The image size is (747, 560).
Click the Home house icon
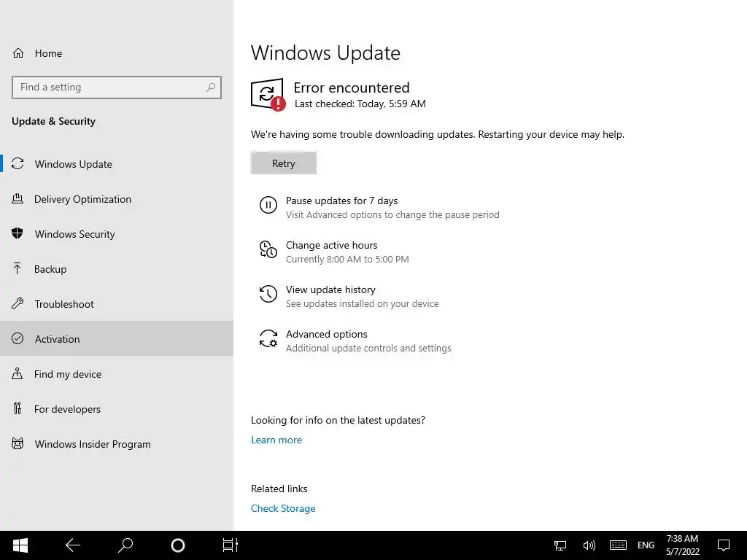click(18, 52)
